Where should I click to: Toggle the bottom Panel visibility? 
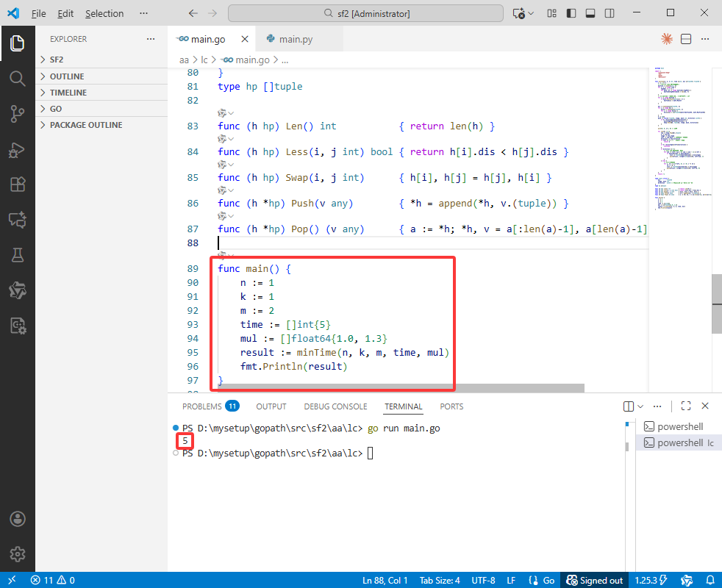[x=590, y=13]
